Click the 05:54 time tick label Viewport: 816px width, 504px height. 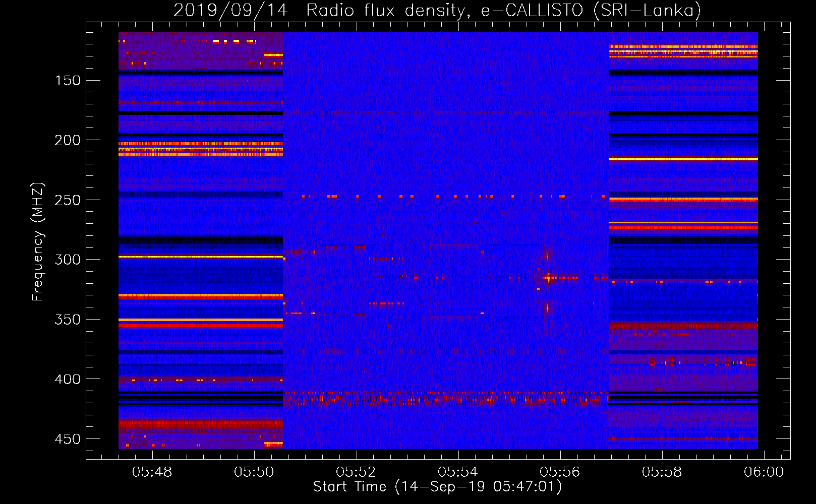click(458, 472)
